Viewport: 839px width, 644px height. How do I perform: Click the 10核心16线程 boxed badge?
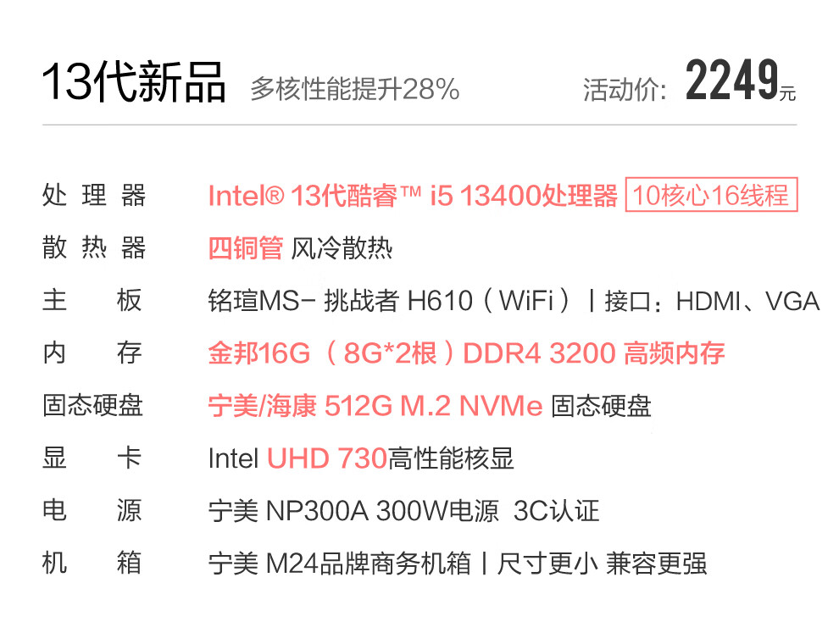point(711,195)
